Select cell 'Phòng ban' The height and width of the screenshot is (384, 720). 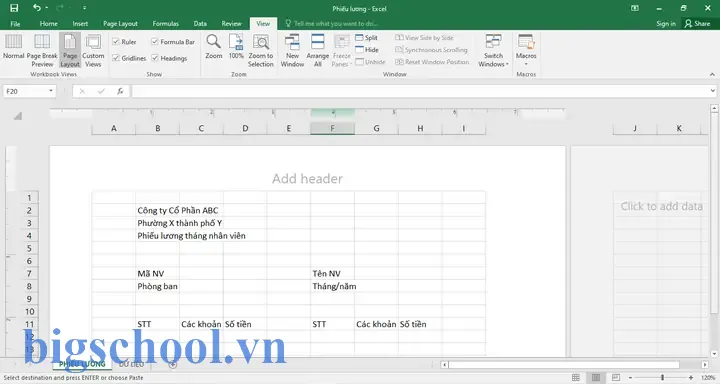coord(158,286)
